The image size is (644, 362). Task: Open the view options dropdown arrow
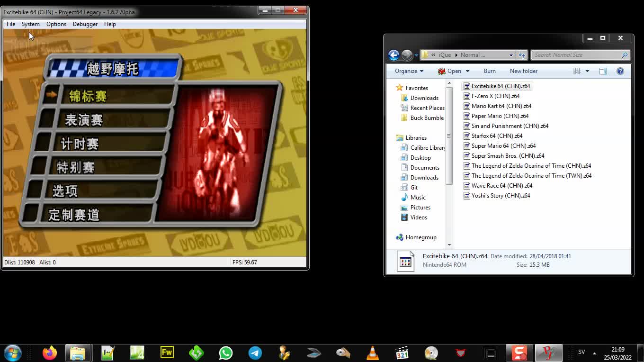pos(587,71)
